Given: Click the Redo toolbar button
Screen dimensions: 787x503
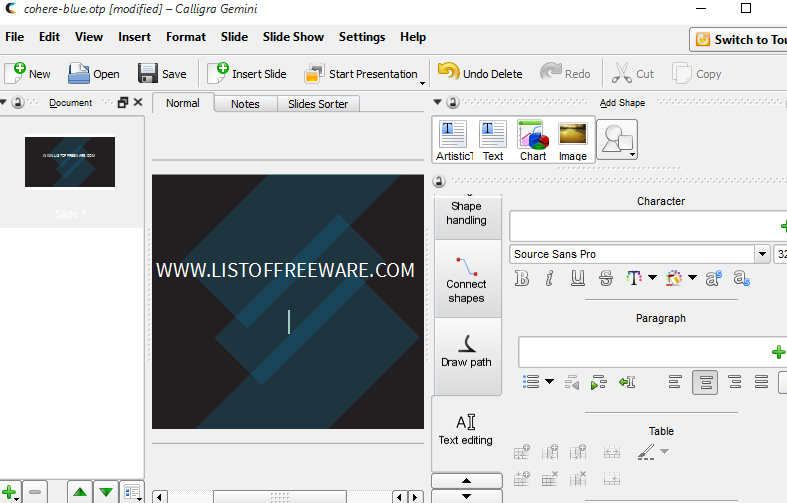Looking at the screenshot, I should coord(565,74).
